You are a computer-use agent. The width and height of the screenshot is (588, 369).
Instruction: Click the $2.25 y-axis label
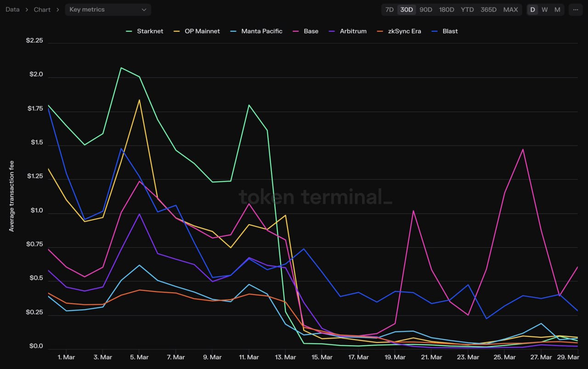[34, 40]
